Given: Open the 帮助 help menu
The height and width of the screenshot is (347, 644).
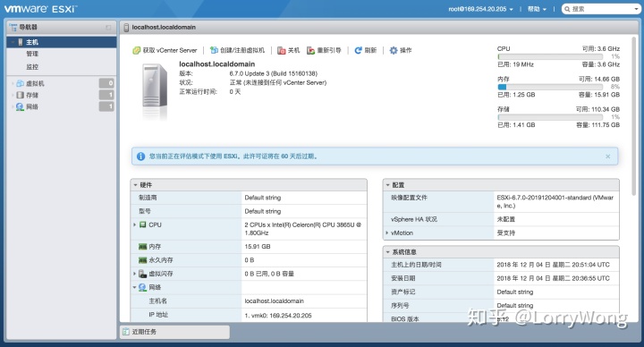Looking at the screenshot, I should pos(537,9).
